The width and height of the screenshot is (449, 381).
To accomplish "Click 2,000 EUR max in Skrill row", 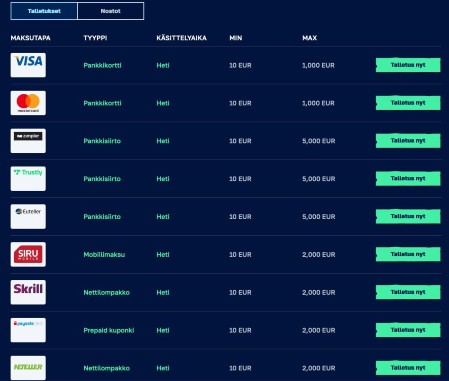I will (x=319, y=293).
